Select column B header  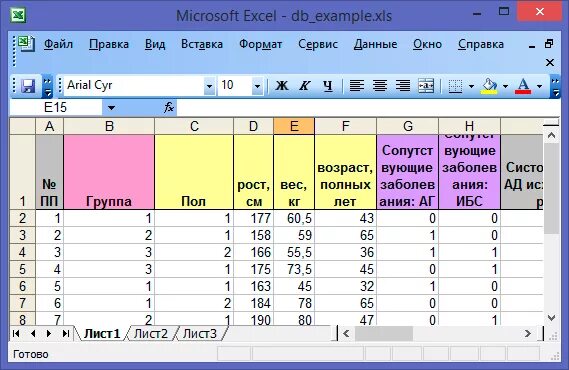click(x=109, y=126)
